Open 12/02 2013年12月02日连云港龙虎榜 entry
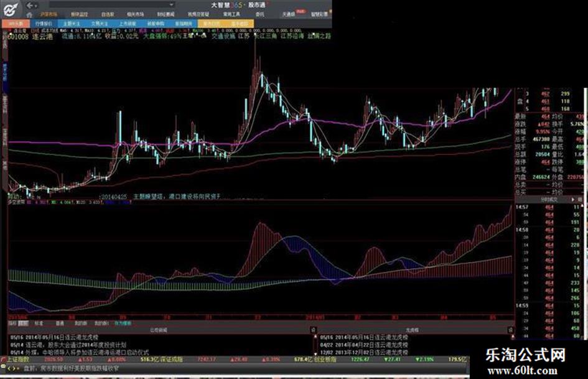 364,352
